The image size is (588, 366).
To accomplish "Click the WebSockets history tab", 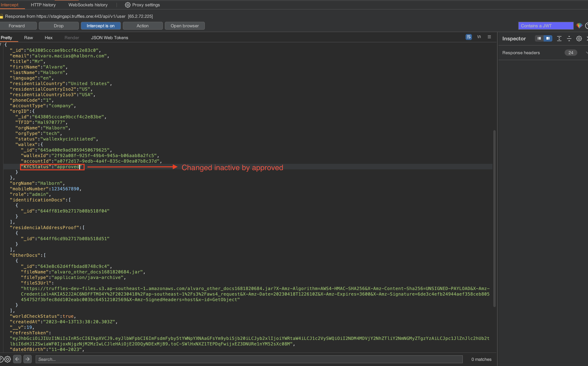I will coord(87,5).
